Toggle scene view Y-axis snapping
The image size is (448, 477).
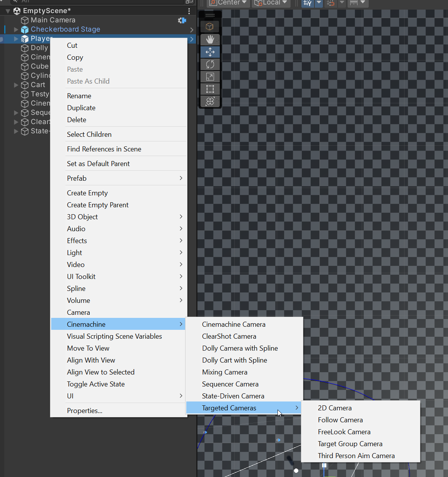coord(307,3)
